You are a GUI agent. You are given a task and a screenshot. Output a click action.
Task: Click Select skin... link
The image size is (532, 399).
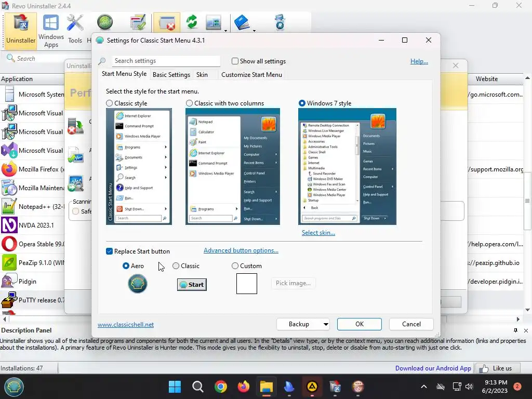pos(318,233)
